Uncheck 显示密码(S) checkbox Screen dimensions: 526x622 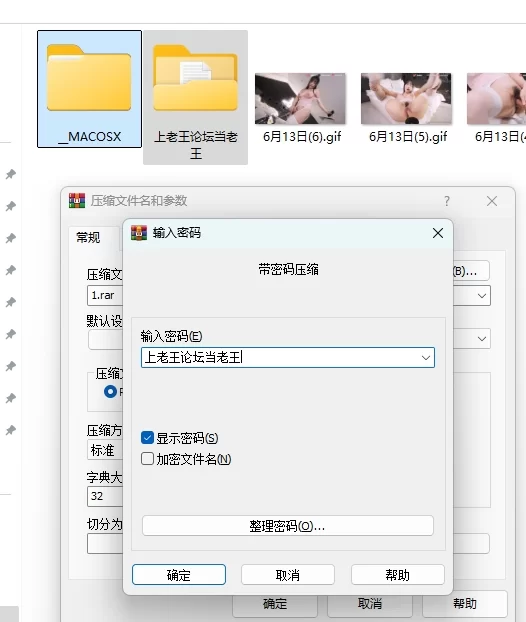[147, 438]
